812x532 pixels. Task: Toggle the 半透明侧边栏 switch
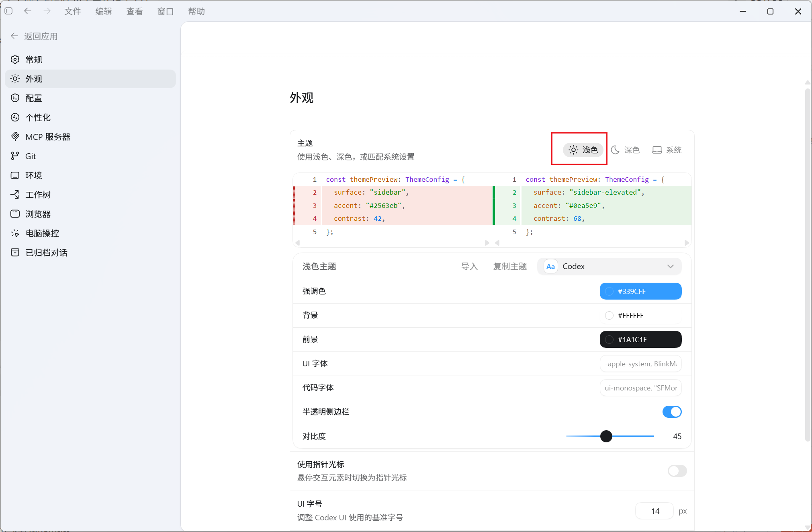[672, 412]
